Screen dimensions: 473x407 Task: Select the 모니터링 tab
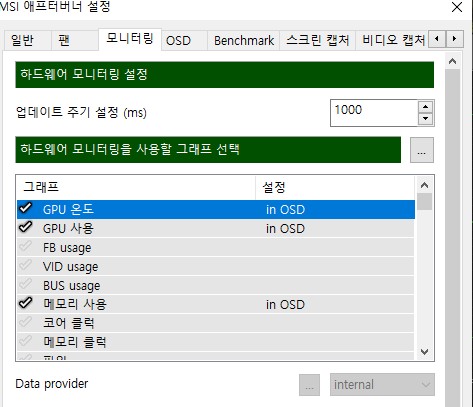(x=130, y=39)
